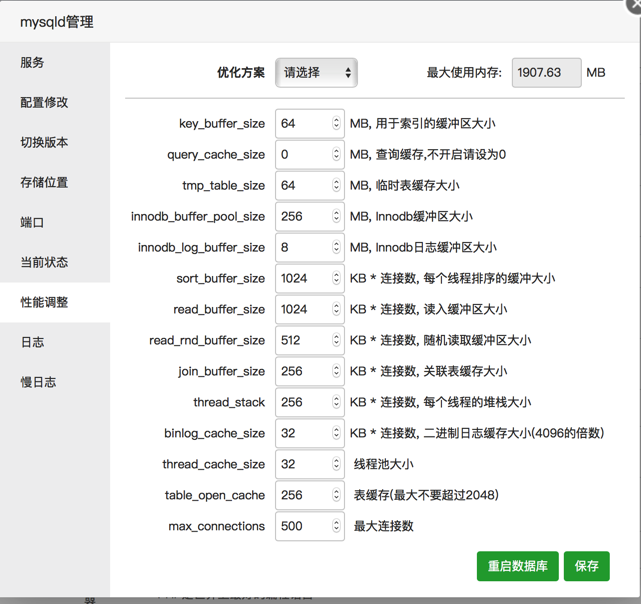Click the innodb_log_buffer_size stepper arrows
Viewport: 641px width, 604px height.
click(x=336, y=247)
